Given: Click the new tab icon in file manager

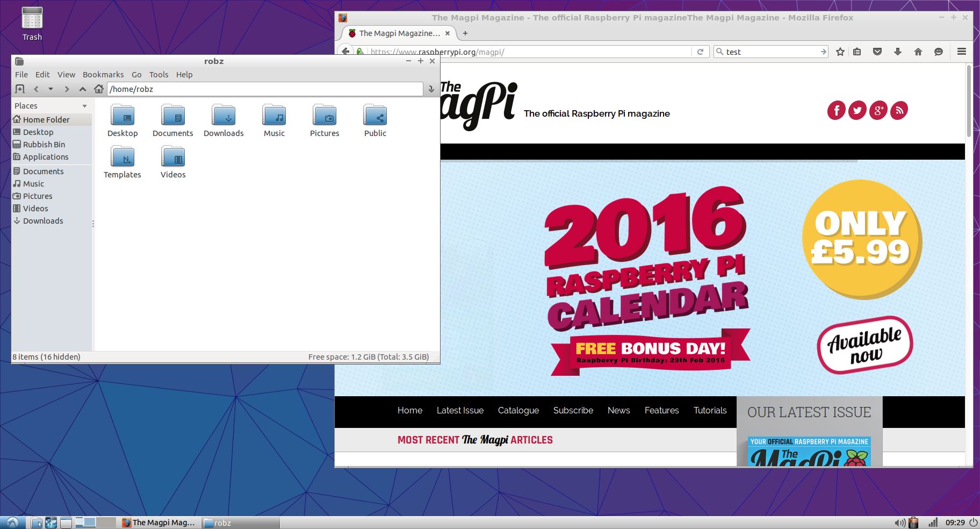Looking at the screenshot, I should 20,89.
